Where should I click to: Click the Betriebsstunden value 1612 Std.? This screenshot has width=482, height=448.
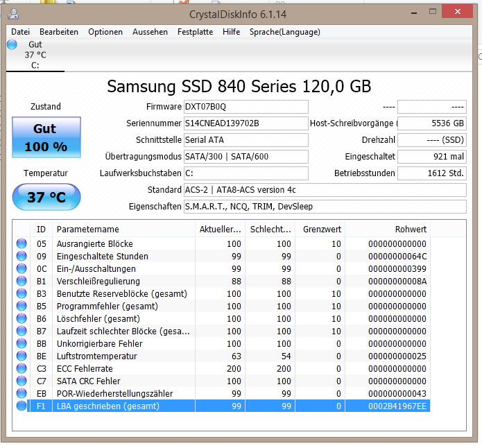(x=432, y=173)
